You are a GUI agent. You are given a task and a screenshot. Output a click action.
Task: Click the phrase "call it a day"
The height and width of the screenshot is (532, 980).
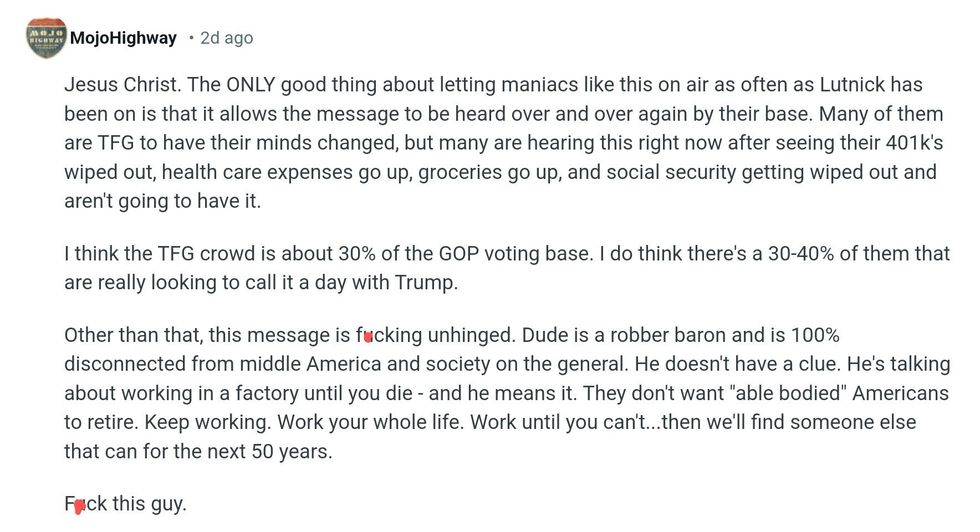pos(294,282)
